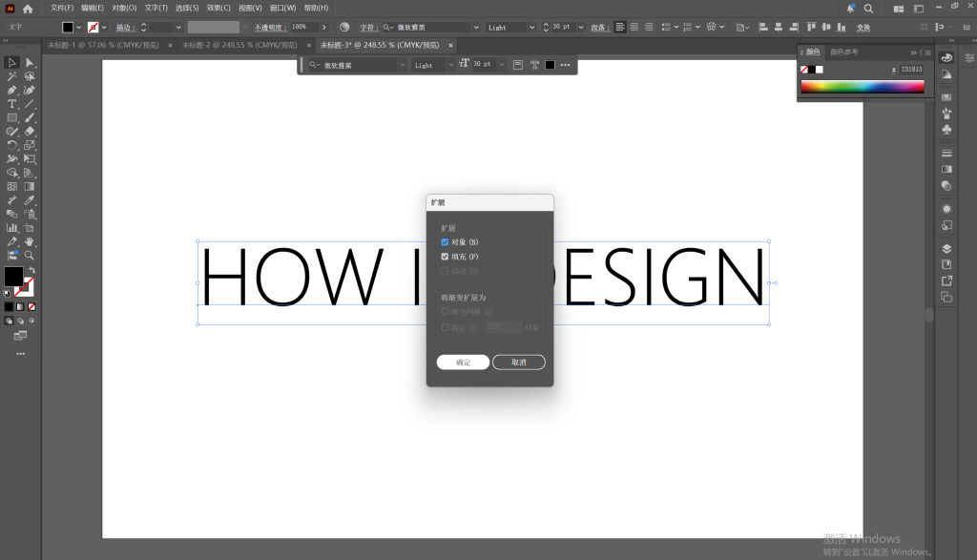The height and width of the screenshot is (560, 977).
Task: Confirm dialog with 确定 button
Action: click(463, 363)
